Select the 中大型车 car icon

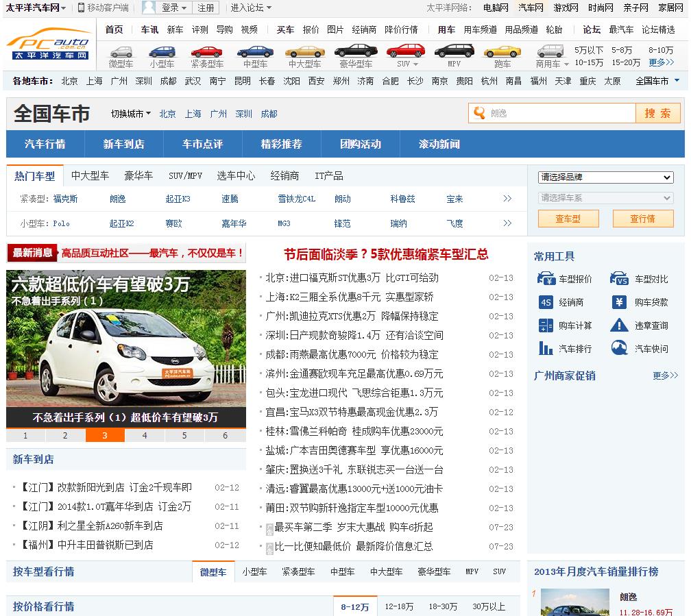coord(305,51)
